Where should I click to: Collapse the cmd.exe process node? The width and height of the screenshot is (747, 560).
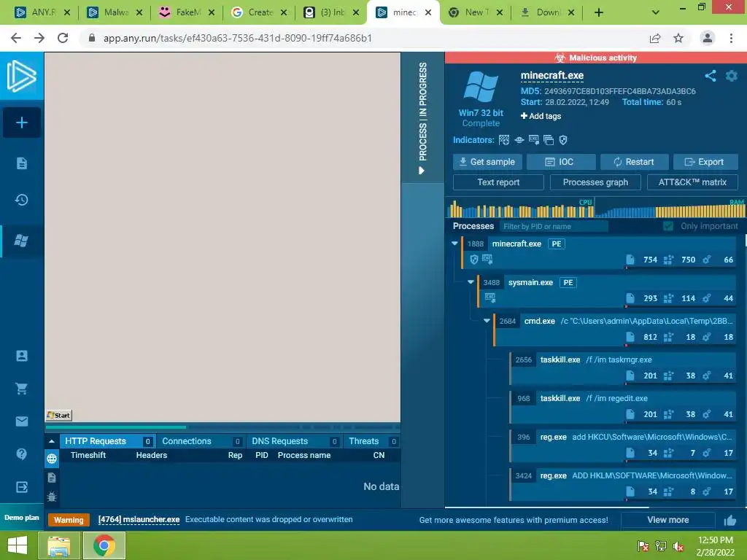coord(487,321)
